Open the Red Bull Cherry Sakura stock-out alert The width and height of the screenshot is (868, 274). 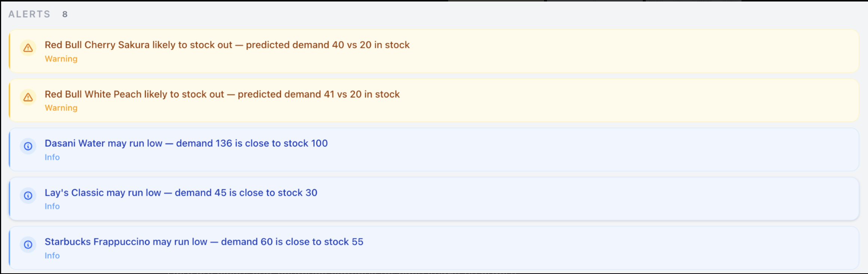227,45
